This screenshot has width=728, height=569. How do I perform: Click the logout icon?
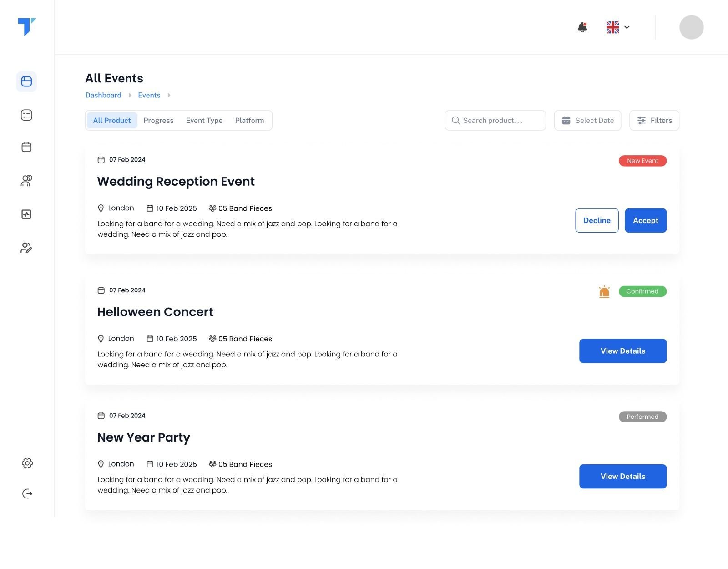tap(27, 494)
